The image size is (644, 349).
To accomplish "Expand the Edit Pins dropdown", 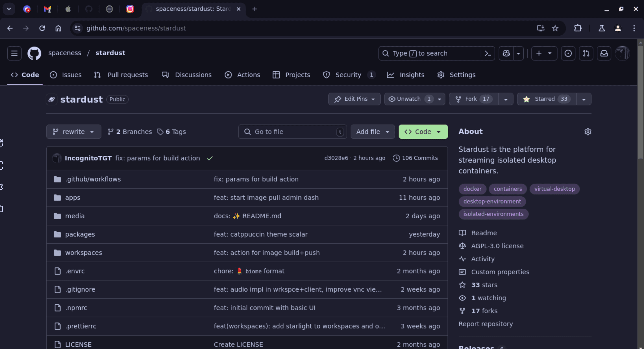I will click(x=355, y=99).
